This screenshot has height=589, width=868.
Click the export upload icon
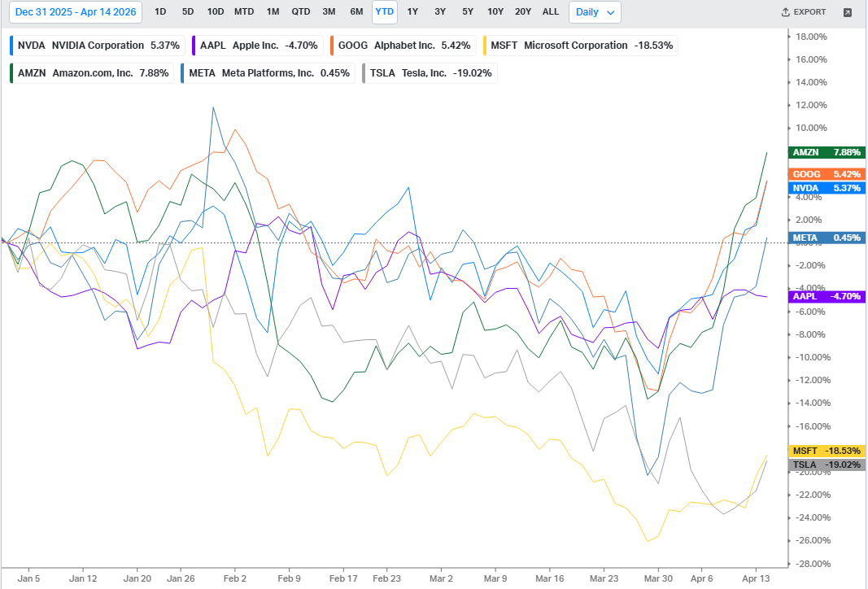785,12
